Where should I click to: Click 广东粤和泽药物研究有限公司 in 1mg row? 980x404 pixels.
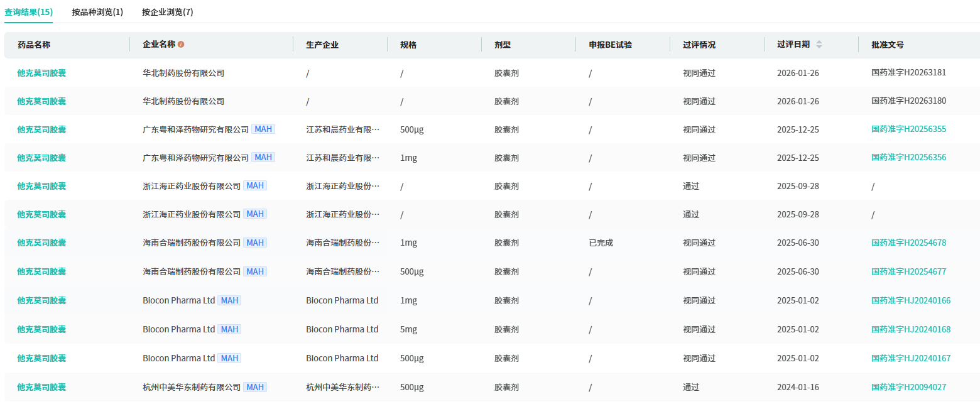[196, 158]
